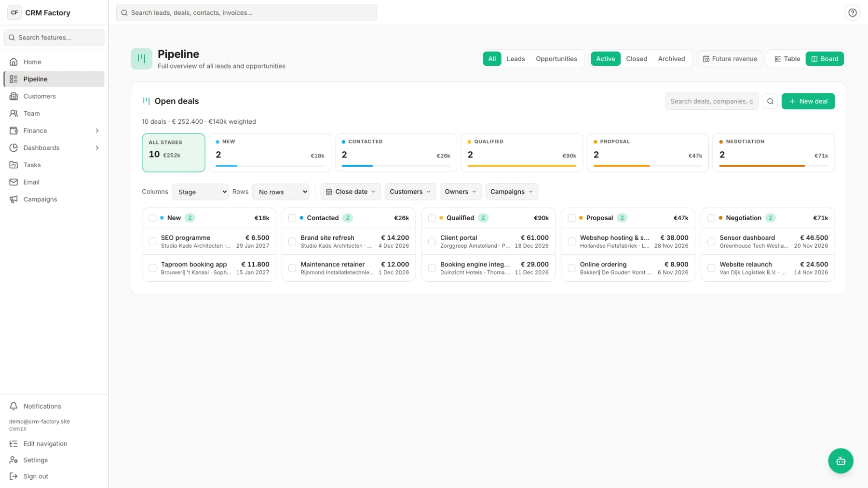Click the Email envelope icon
Viewport: 868px width, 488px height.
click(x=14, y=182)
